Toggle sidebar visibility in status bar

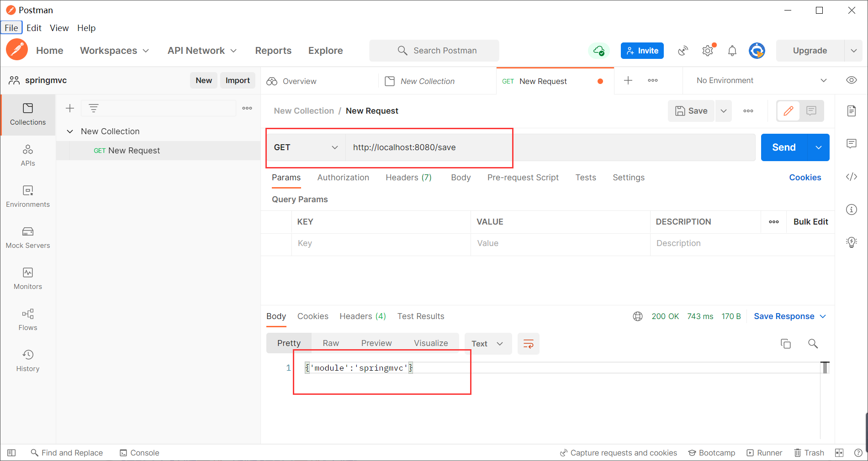pyautogui.click(x=12, y=453)
